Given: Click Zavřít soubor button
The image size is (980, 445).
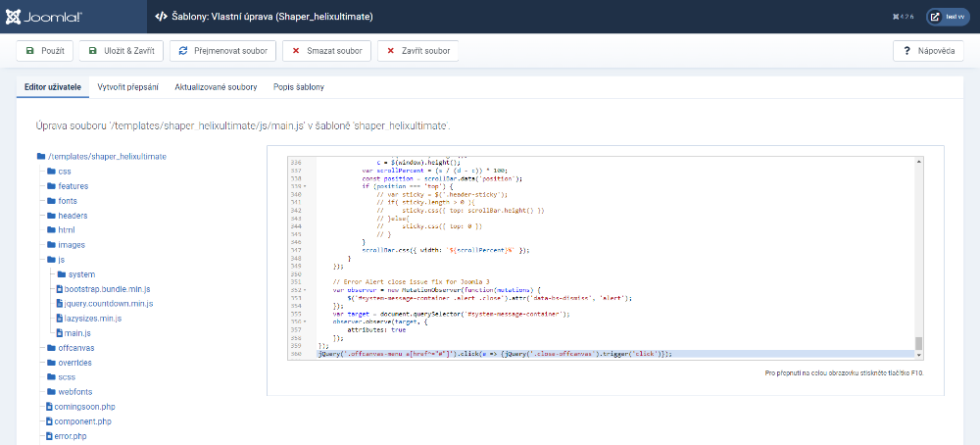Looking at the screenshot, I should (x=418, y=51).
